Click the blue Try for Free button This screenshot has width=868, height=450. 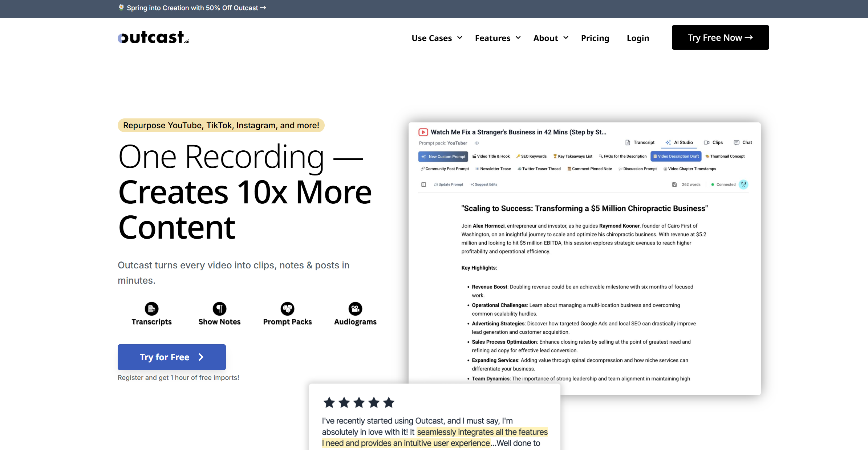(x=172, y=357)
